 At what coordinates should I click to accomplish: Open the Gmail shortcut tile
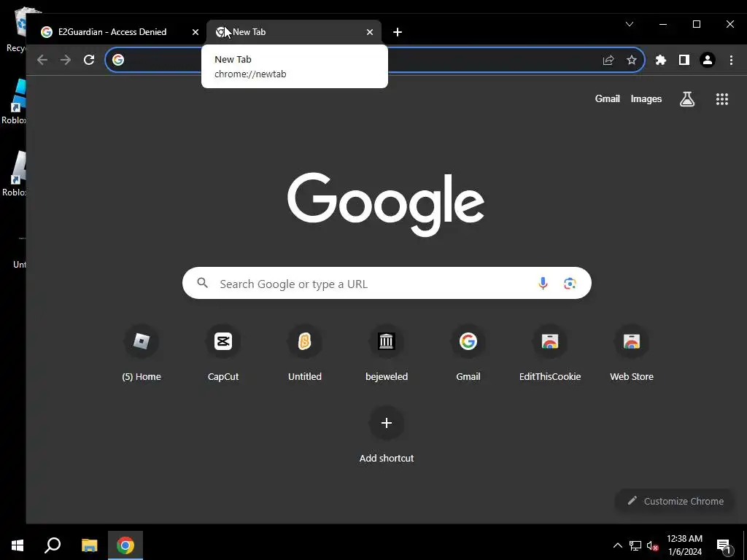pos(468,354)
